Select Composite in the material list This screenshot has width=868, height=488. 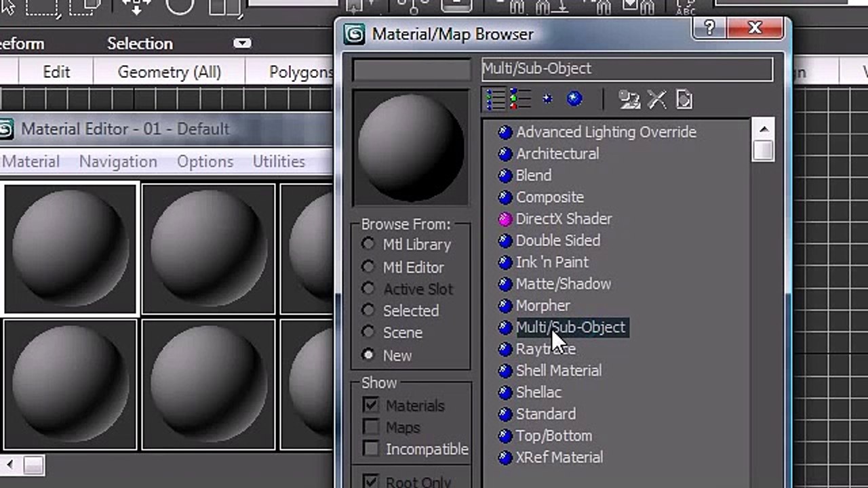(550, 197)
